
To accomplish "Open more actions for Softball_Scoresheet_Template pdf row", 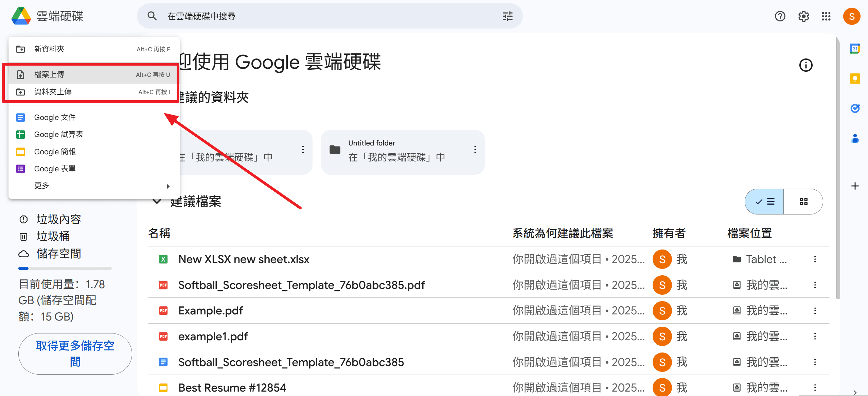I will pyautogui.click(x=815, y=285).
